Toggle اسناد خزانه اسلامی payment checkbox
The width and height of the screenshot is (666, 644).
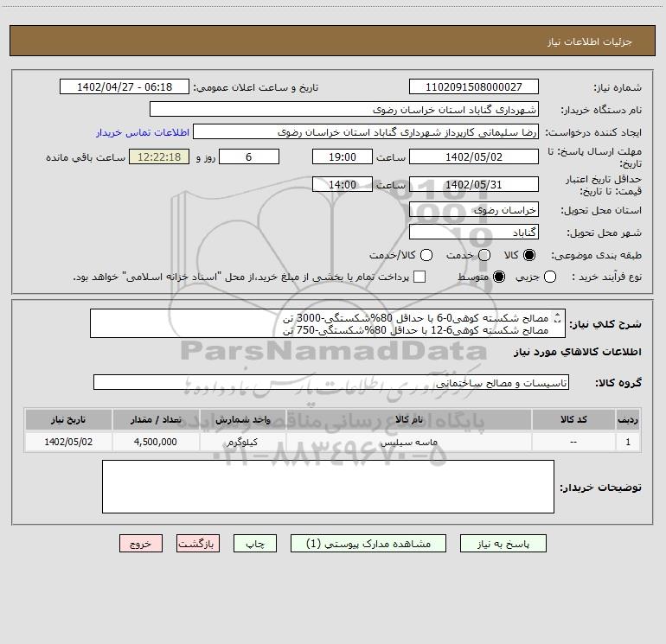pos(419,277)
